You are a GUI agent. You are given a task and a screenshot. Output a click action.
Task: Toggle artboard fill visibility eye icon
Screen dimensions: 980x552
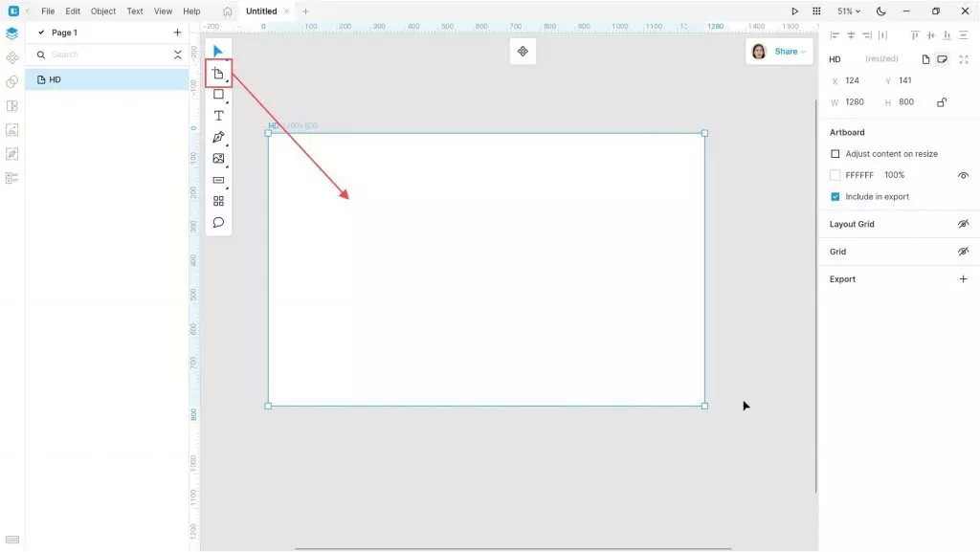[x=963, y=175]
